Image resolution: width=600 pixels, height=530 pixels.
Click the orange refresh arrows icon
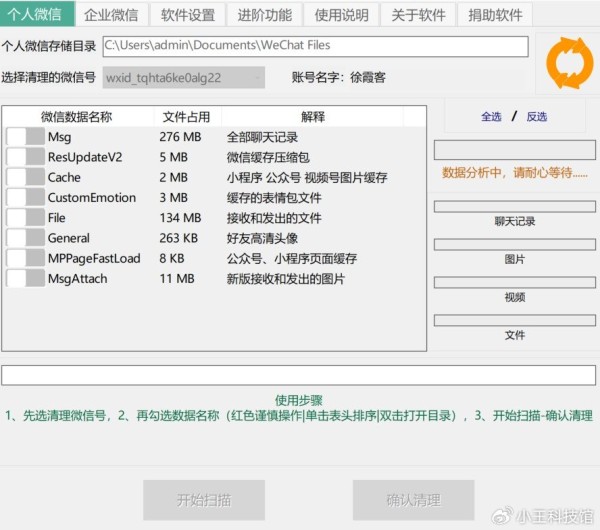tap(570, 63)
